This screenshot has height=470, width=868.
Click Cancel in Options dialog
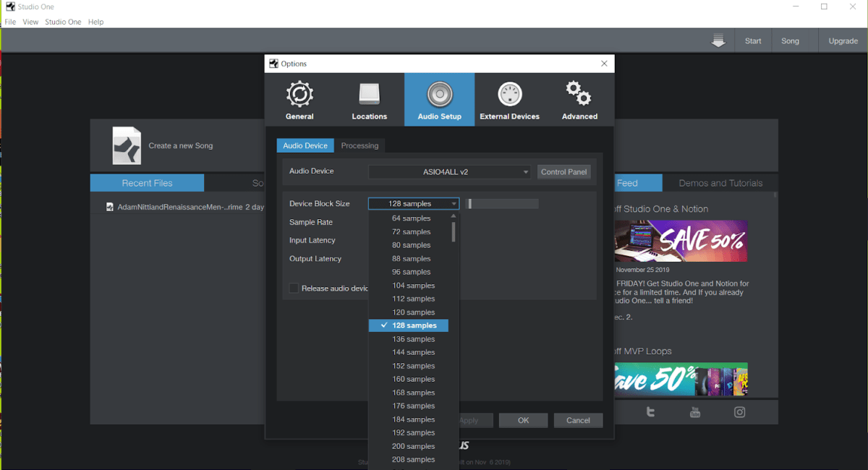(x=578, y=420)
